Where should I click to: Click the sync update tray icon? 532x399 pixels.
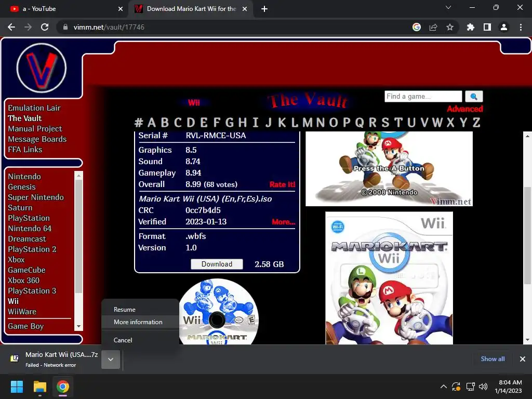[456, 387]
